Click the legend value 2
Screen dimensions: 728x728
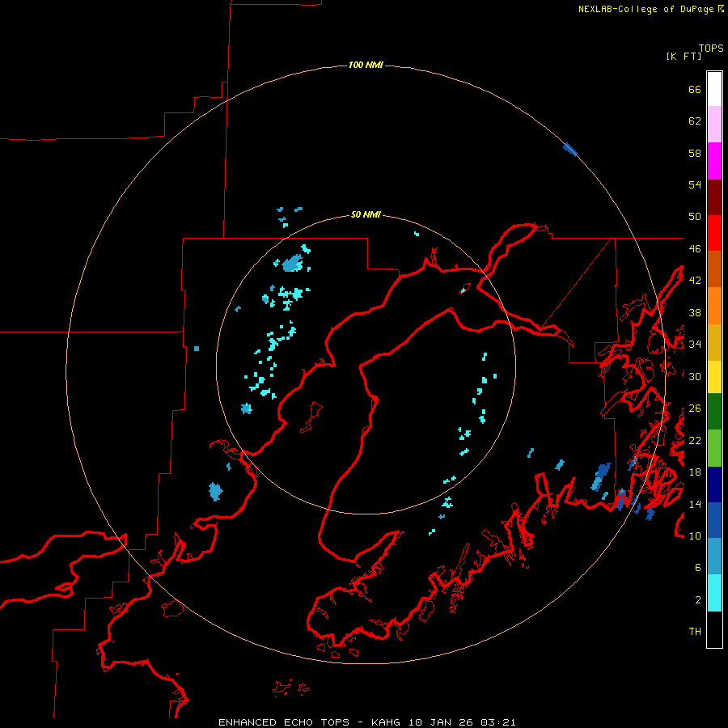point(698,600)
